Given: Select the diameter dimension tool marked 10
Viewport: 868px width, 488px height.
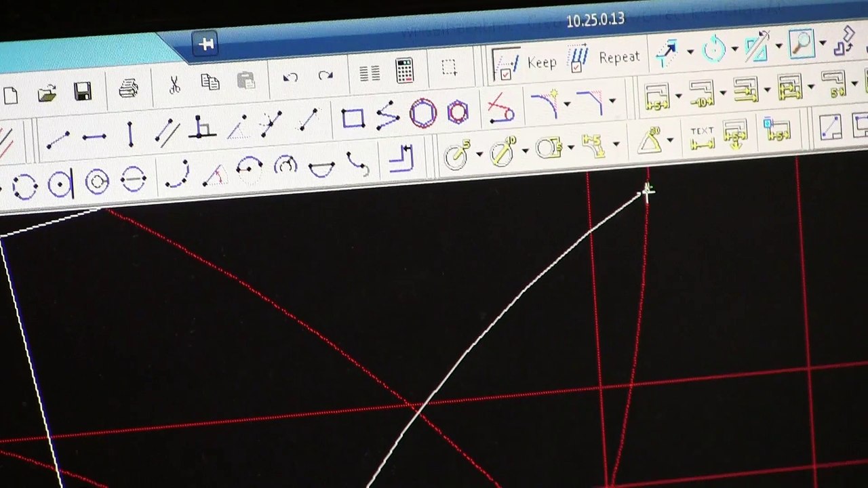Looking at the screenshot, I should click(x=502, y=151).
